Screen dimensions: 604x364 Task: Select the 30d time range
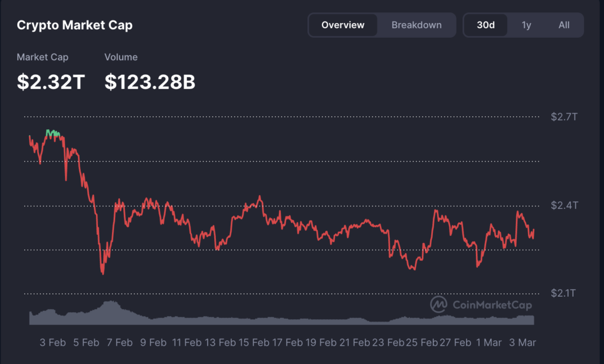pos(485,25)
